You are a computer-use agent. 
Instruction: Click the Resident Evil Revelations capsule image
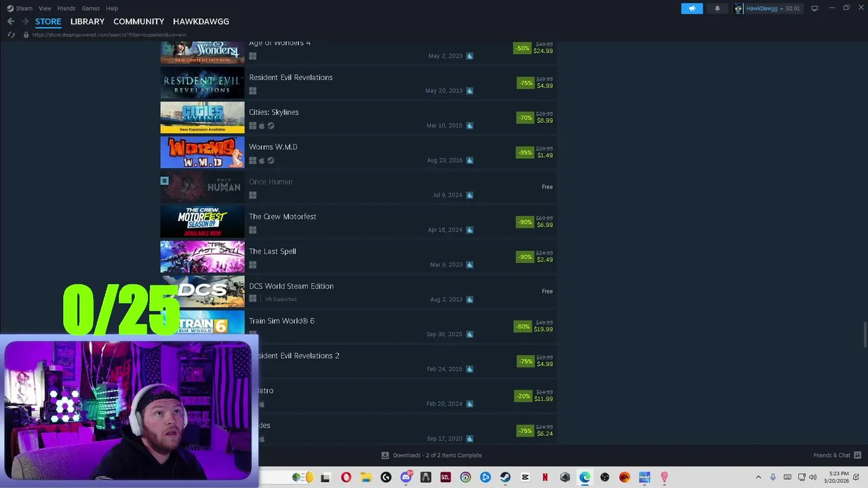[x=202, y=83]
